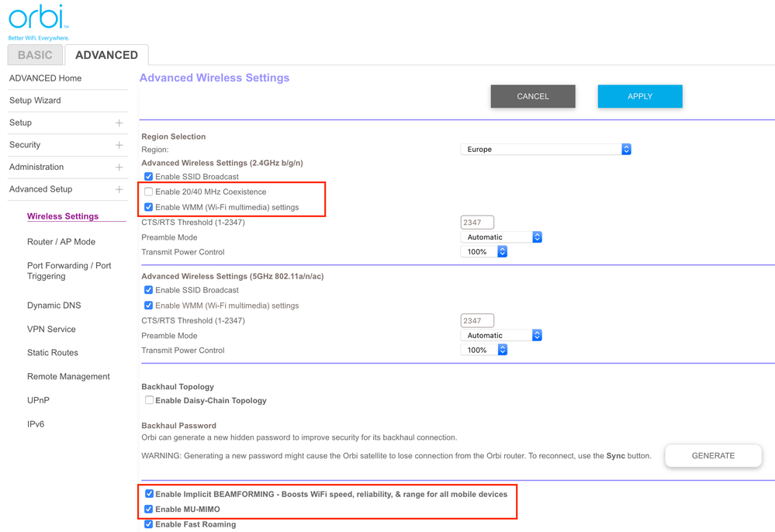Switch to the BASIC tab
Image resolution: width=775 pixels, height=532 pixels.
[x=35, y=55]
